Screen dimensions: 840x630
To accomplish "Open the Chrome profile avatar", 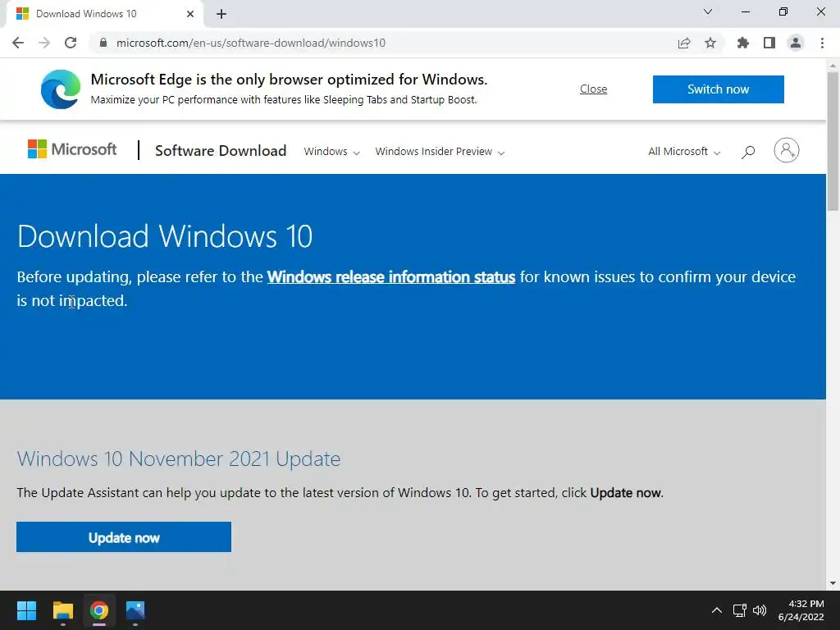I will 796,43.
